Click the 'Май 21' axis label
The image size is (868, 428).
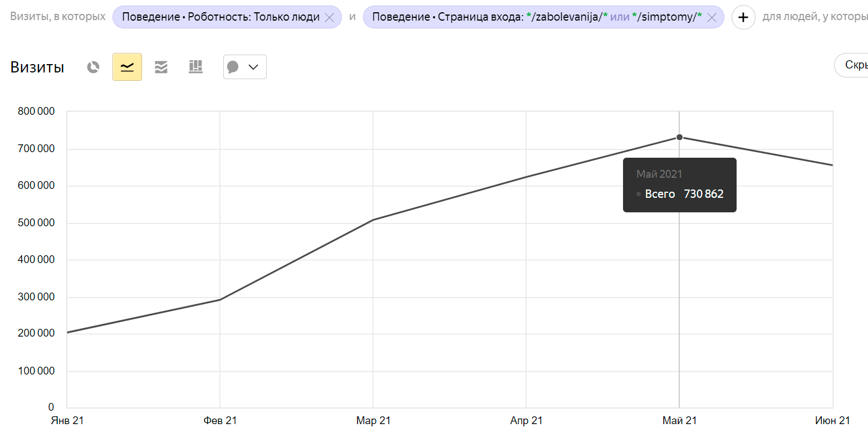pyautogui.click(x=679, y=420)
